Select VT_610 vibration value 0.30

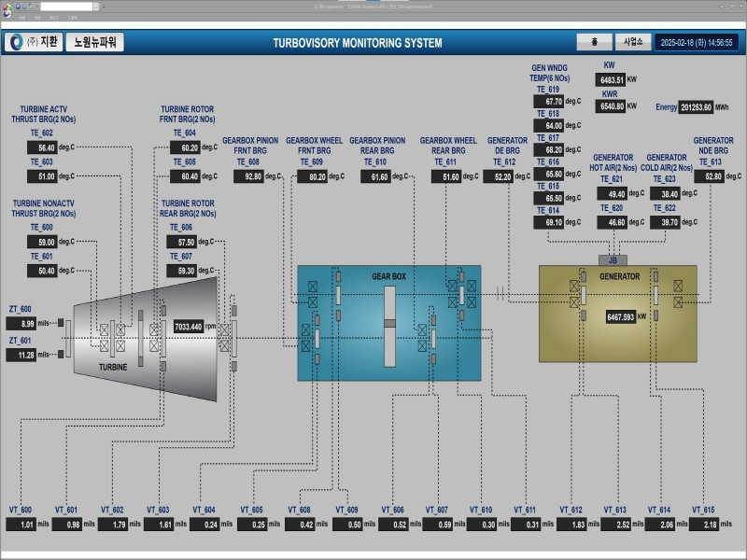click(482, 525)
